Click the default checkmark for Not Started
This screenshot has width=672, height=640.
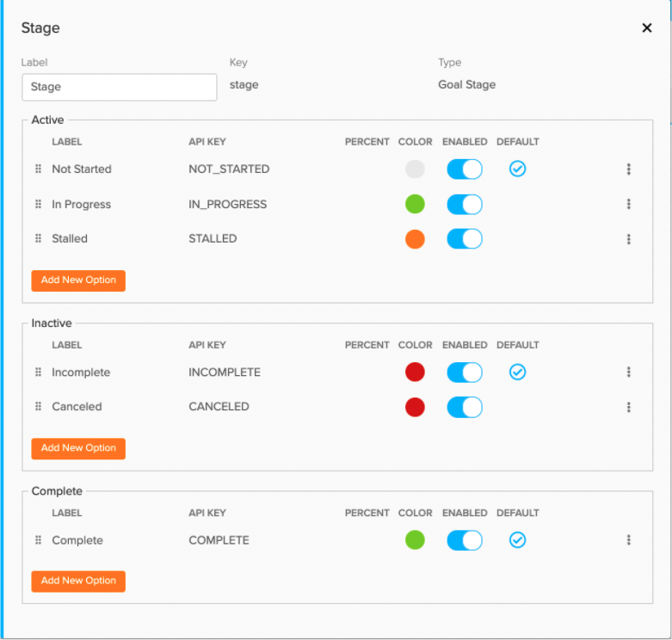517,169
